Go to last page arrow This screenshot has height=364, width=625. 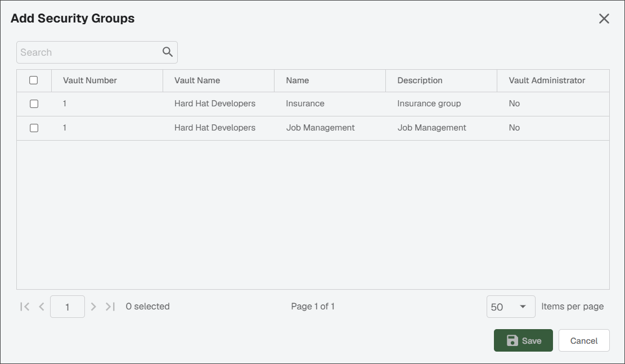(x=110, y=306)
